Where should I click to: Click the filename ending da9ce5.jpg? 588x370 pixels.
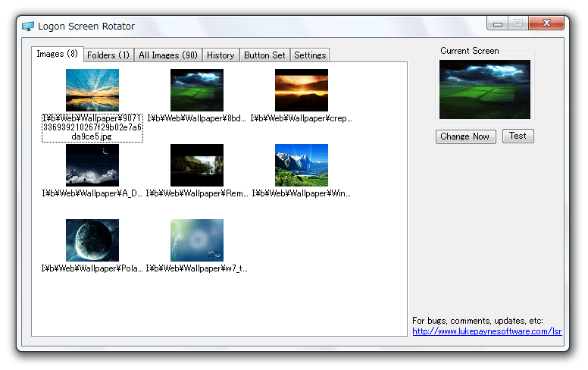[x=92, y=127]
